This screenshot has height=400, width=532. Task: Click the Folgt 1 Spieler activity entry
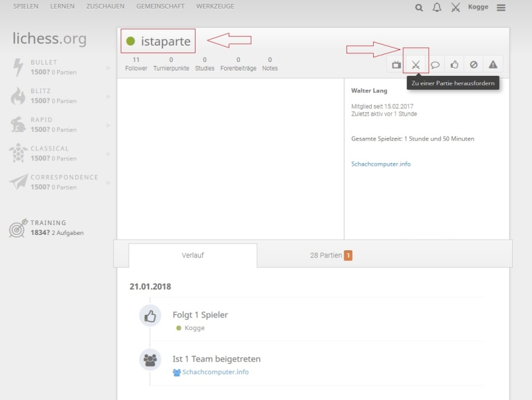pos(200,315)
